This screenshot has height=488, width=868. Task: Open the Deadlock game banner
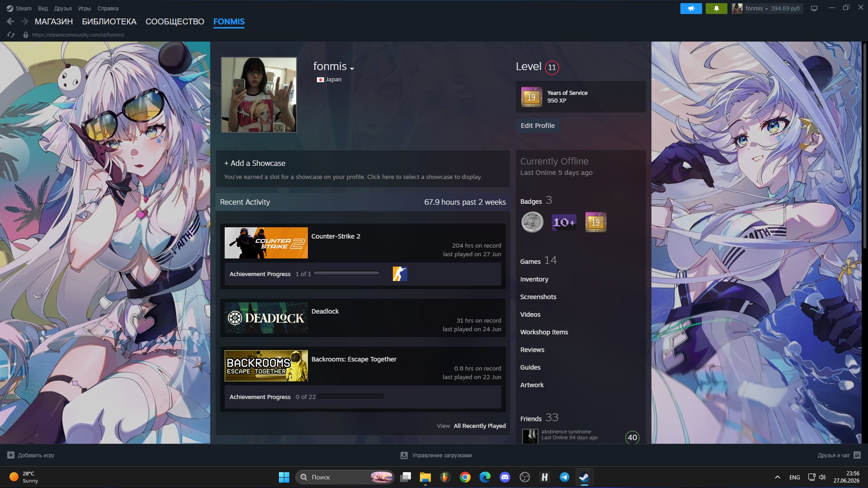[x=266, y=318]
